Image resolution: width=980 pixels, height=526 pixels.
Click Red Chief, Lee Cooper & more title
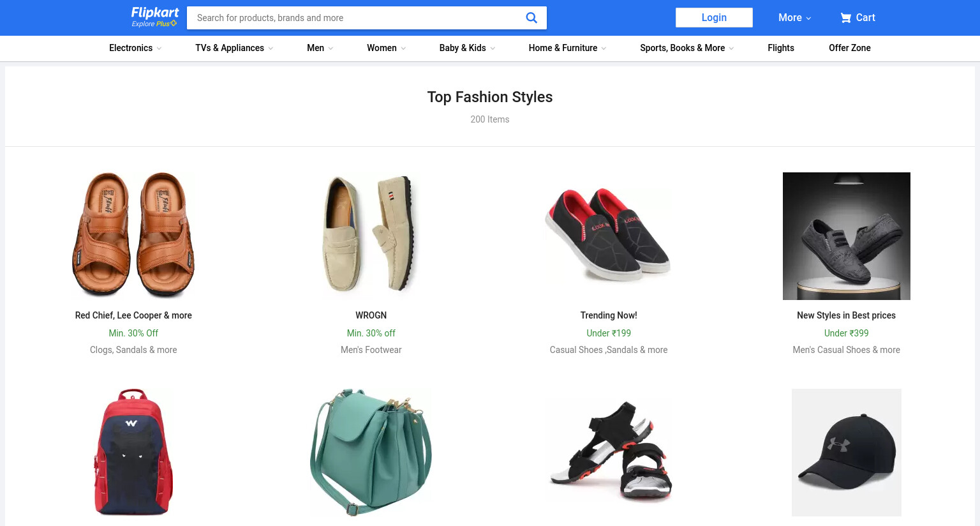tap(133, 315)
